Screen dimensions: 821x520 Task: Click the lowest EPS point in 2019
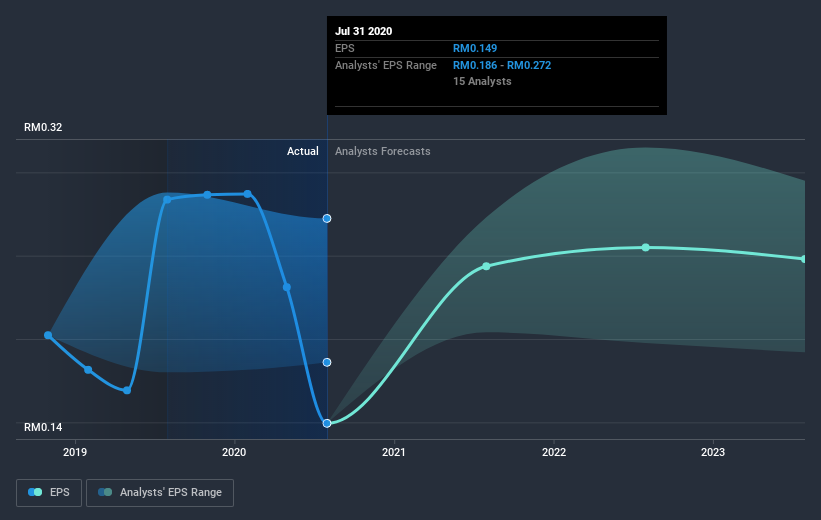tap(127, 390)
